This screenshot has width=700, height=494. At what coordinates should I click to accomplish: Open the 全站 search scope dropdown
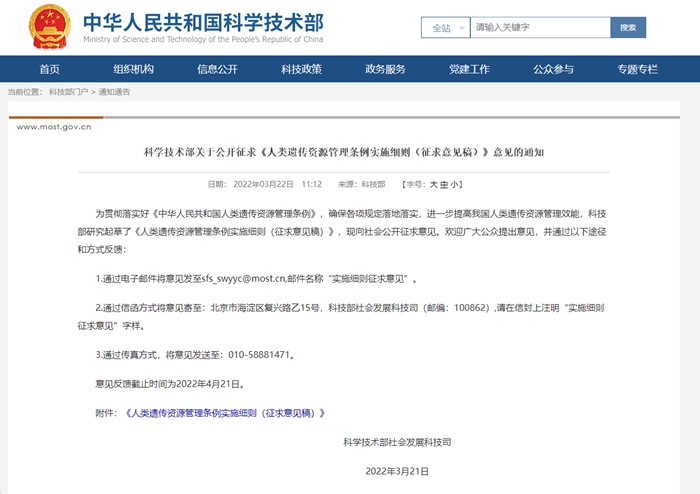click(x=443, y=28)
